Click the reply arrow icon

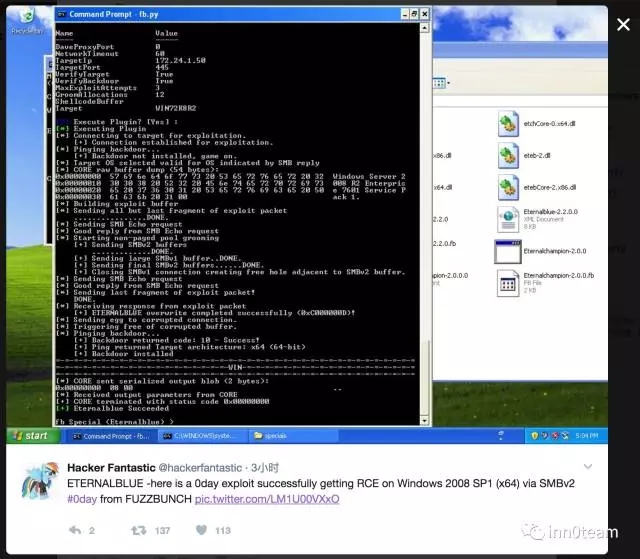(x=75, y=530)
